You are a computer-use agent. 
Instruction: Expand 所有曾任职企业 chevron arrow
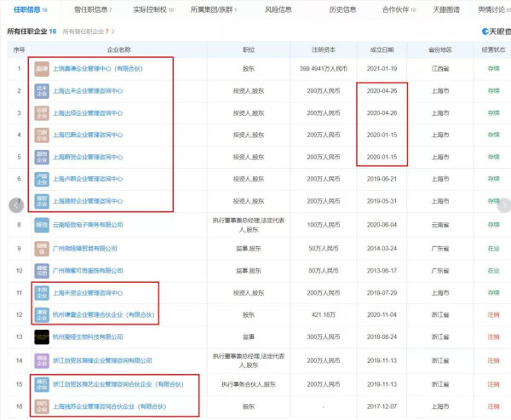pos(113,32)
